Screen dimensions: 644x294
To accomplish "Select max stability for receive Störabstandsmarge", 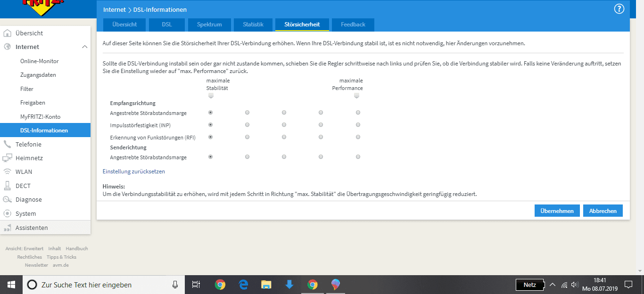I will point(210,113).
